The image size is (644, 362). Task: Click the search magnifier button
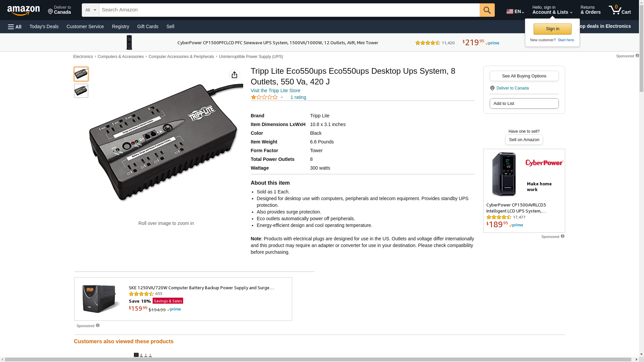tap(487, 10)
